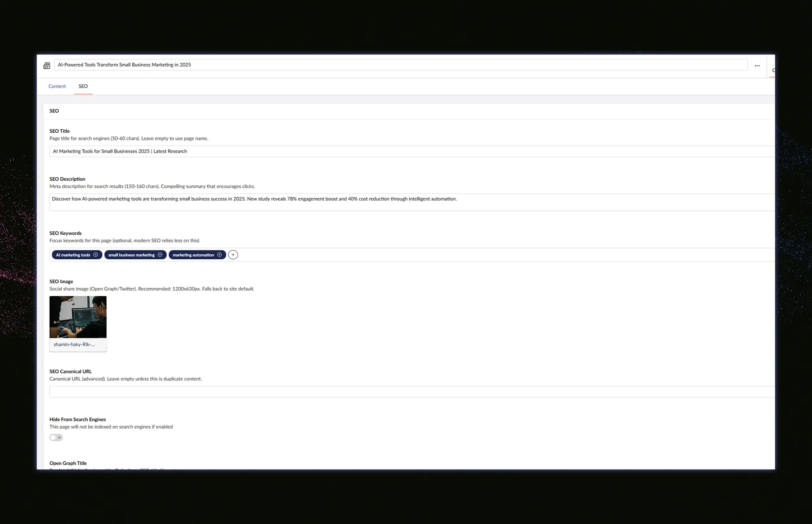Click the document icon beside the page title
Viewport: 812px width, 524px height.
coord(47,65)
